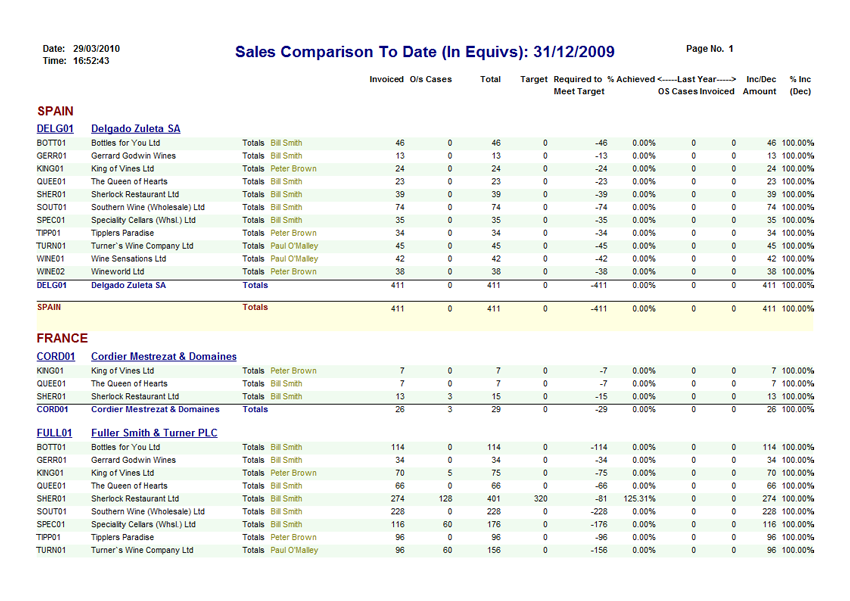Click the Delgado Zuleta SA heading link
Screen dimensions: 850x601
(x=135, y=129)
